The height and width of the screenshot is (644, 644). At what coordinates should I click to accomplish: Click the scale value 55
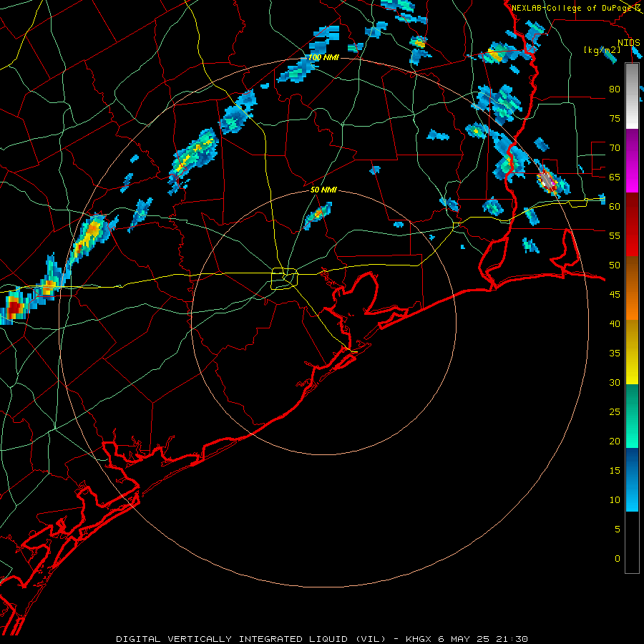tap(615, 235)
